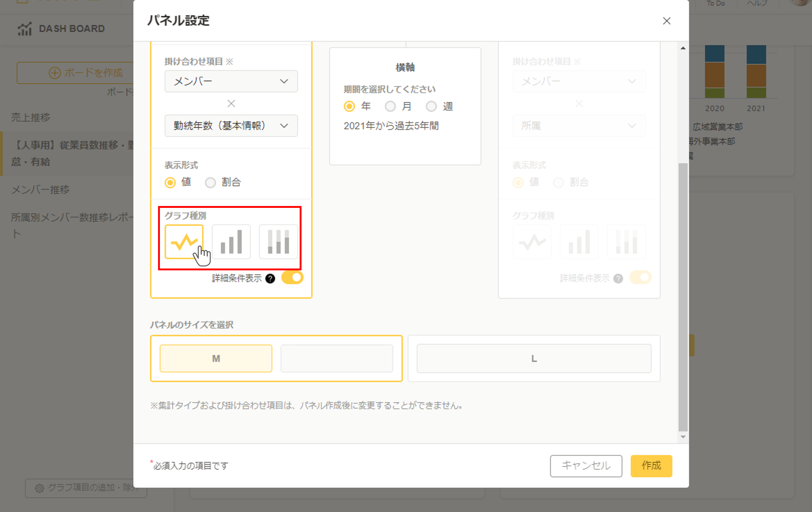Screen dimensions: 812x512
Task: Open the disabled 所属 dropdown
Action: (579, 126)
